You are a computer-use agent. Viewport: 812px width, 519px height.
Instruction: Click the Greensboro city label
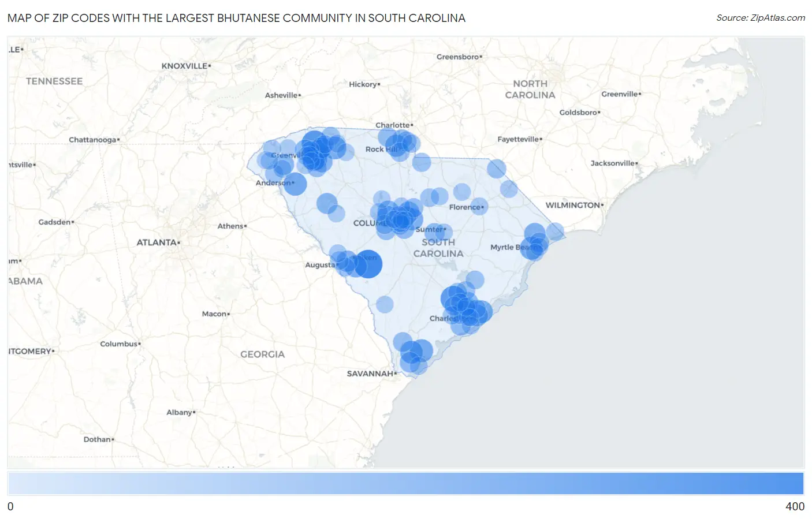click(459, 57)
